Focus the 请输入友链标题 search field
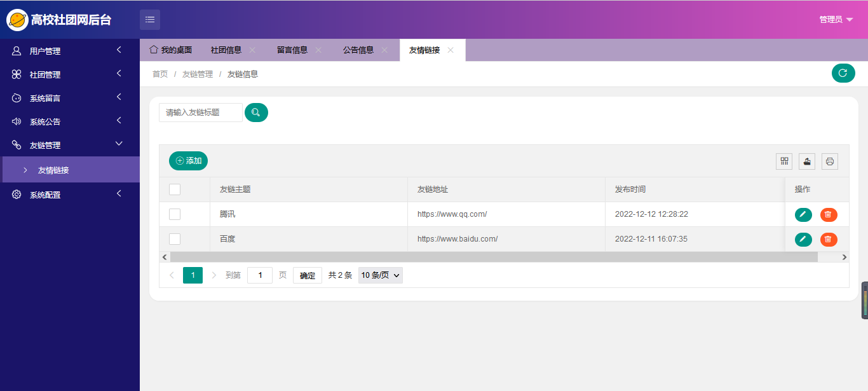Image resolution: width=868 pixels, height=391 pixels. pyautogui.click(x=201, y=113)
